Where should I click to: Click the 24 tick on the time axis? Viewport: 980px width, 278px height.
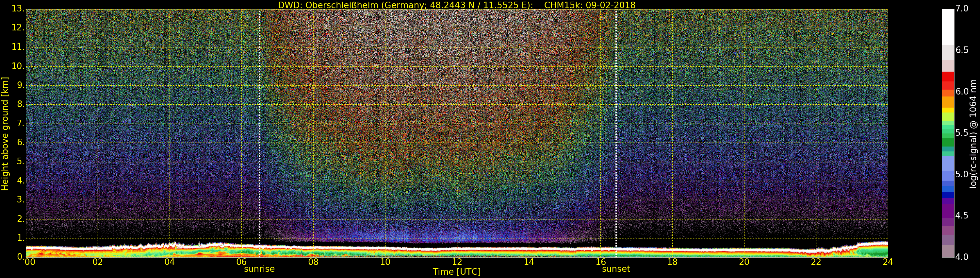pos(888,262)
